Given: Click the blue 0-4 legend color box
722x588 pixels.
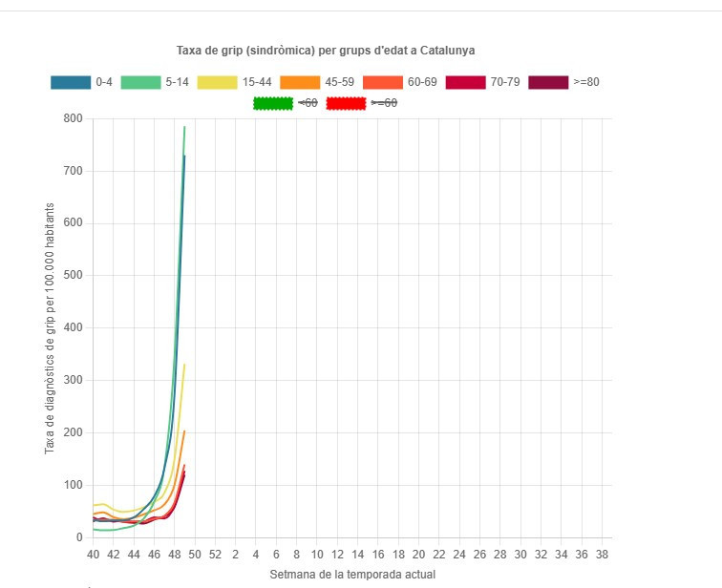Looking at the screenshot, I should (x=71, y=82).
